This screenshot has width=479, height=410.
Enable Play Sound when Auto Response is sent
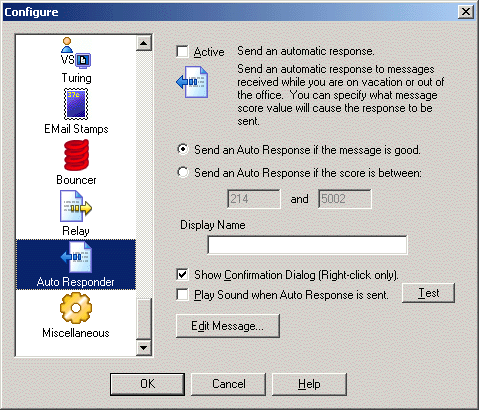point(182,295)
